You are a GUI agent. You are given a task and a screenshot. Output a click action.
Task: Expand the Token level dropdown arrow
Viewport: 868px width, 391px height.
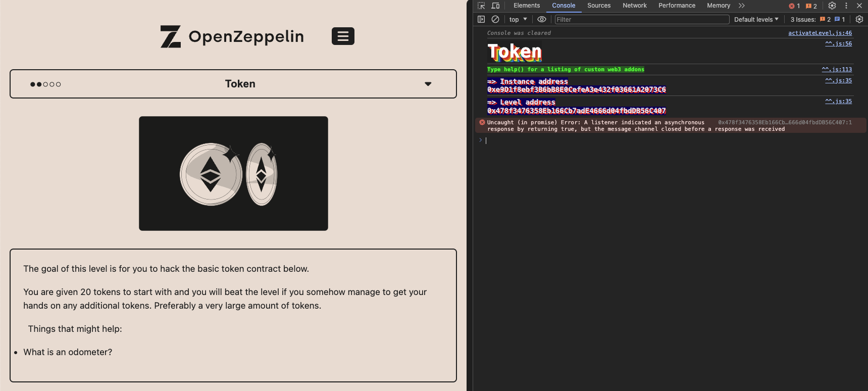[x=428, y=84]
